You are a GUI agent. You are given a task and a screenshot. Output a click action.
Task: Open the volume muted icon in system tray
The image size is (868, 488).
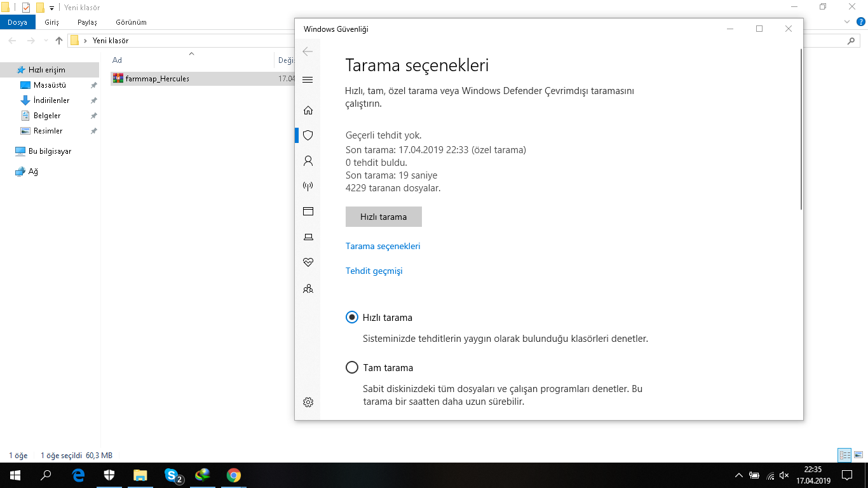[x=784, y=475]
